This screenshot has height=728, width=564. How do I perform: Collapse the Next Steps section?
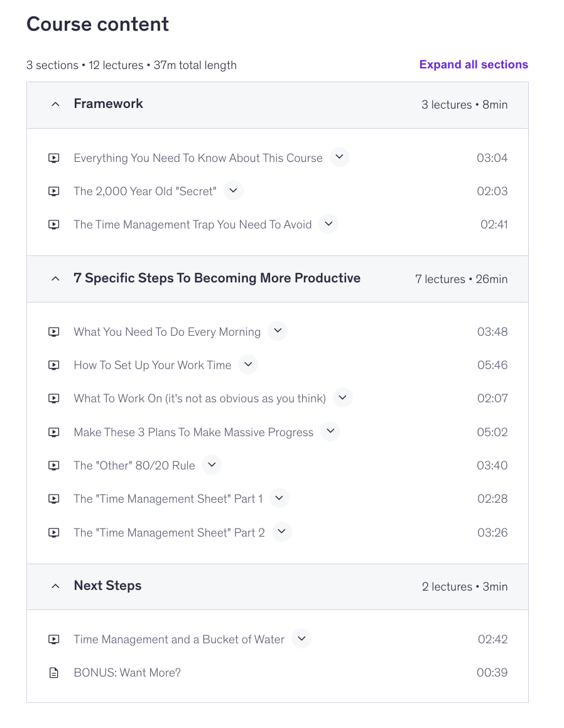point(55,586)
